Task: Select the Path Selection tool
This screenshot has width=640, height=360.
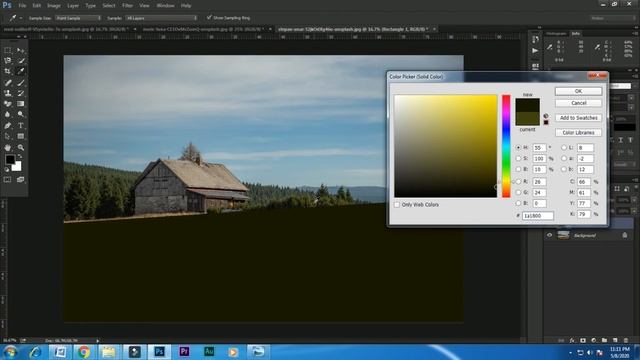Action: pyautogui.click(x=8, y=136)
